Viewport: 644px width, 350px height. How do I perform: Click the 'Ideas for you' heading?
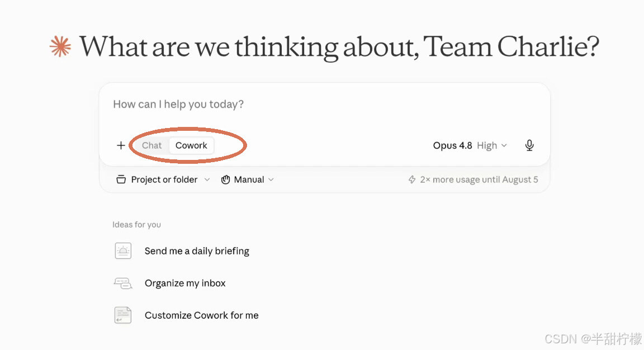(x=137, y=225)
